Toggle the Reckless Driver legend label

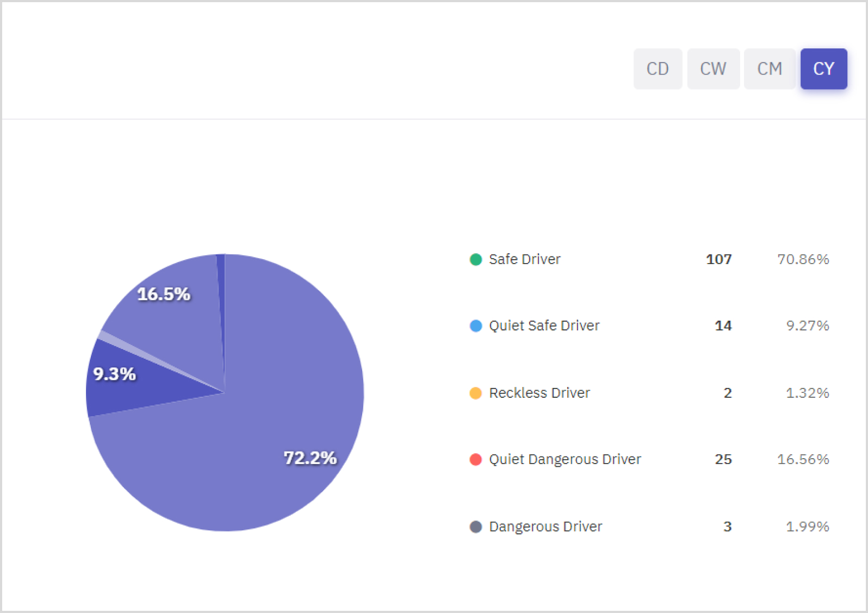click(x=539, y=393)
